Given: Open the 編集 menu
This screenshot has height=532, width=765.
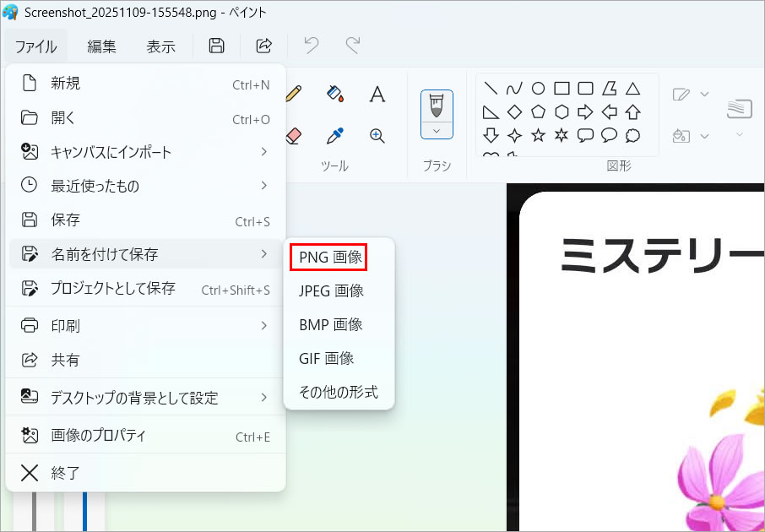Looking at the screenshot, I should point(102,46).
